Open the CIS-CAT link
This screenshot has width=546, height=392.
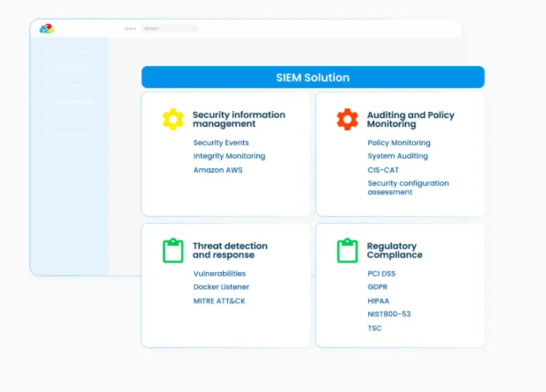tap(383, 170)
